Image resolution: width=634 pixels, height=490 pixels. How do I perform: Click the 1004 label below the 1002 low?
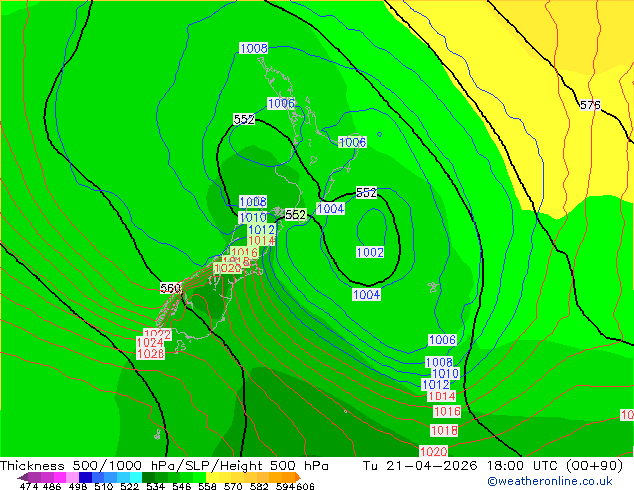click(367, 294)
